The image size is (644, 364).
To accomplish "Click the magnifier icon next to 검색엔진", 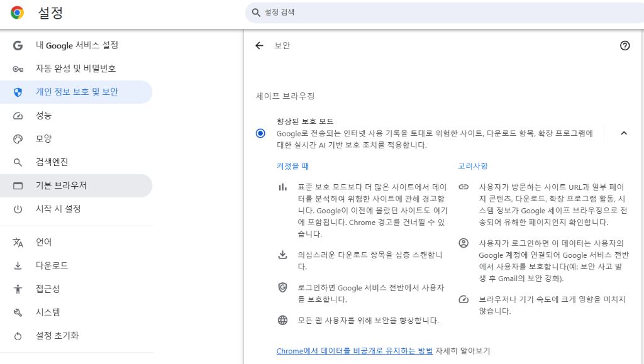I will coord(18,162).
